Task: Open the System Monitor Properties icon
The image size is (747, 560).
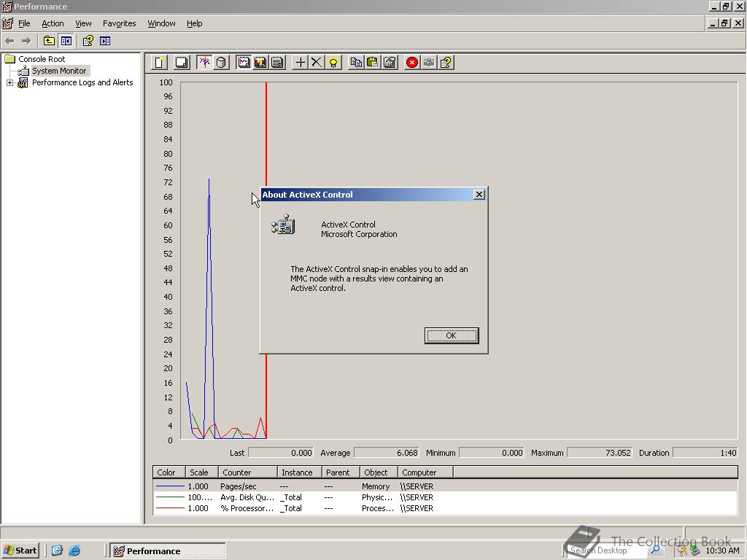Action: (x=390, y=63)
